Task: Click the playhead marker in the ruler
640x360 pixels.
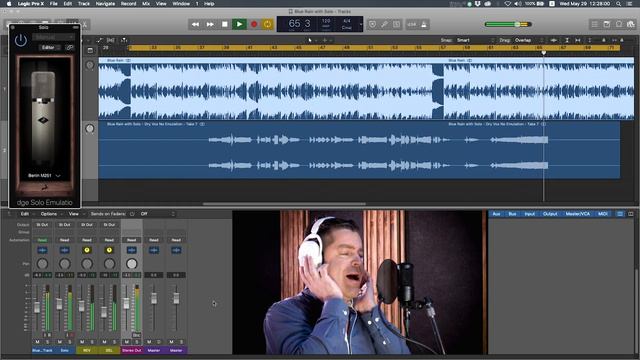Action: click(544, 53)
